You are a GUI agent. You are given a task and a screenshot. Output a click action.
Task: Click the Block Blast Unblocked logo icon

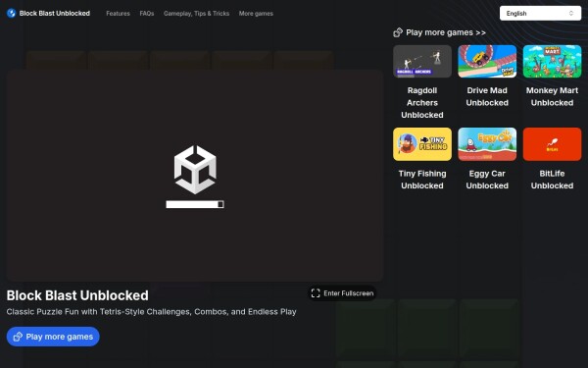11,13
